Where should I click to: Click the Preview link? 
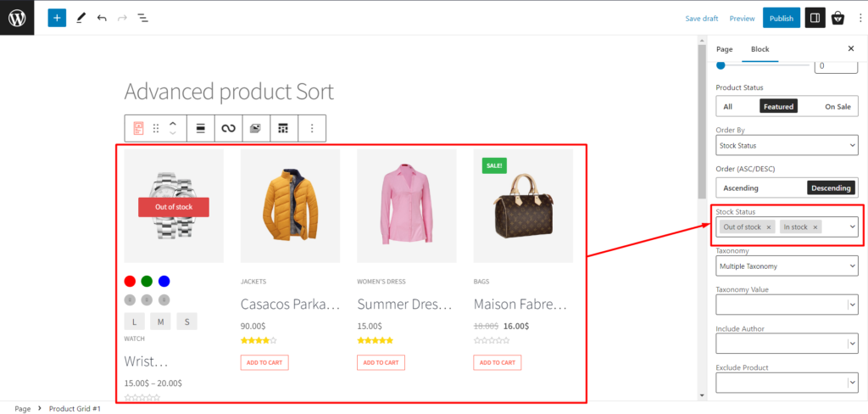[x=742, y=19]
